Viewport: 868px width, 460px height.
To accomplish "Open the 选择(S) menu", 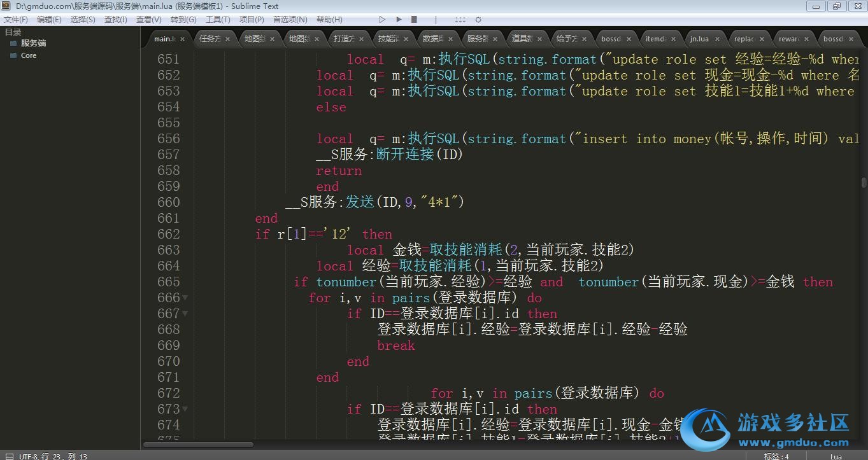I will coord(83,20).
